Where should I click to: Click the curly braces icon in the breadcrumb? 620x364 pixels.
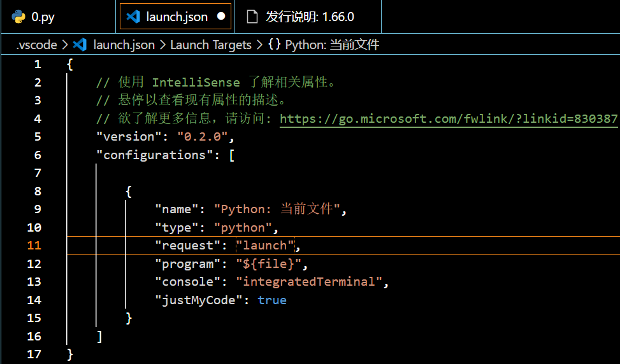click(275, 45)
